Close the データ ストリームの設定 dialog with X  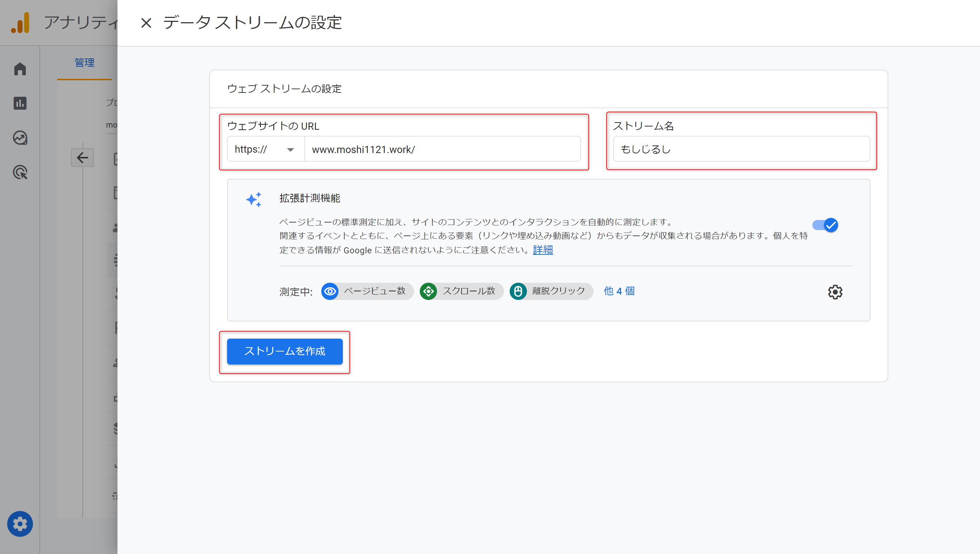tap(146, 23)
